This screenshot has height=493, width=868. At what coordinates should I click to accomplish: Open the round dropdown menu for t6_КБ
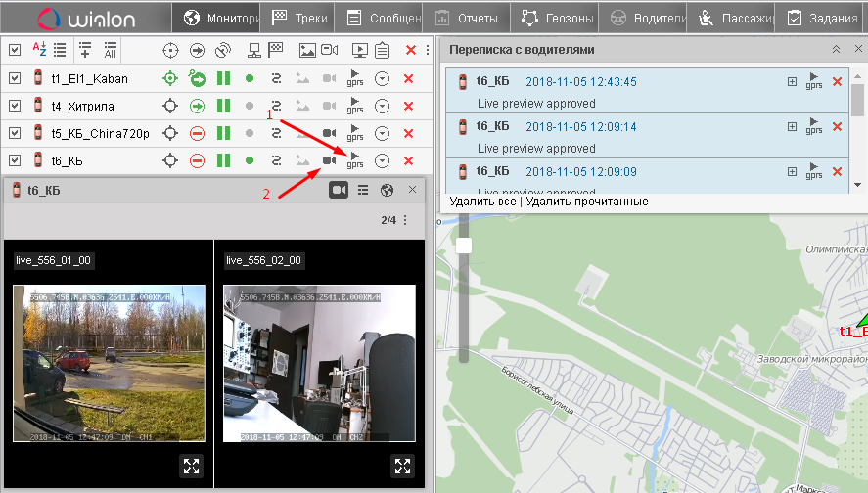point(383,160)
